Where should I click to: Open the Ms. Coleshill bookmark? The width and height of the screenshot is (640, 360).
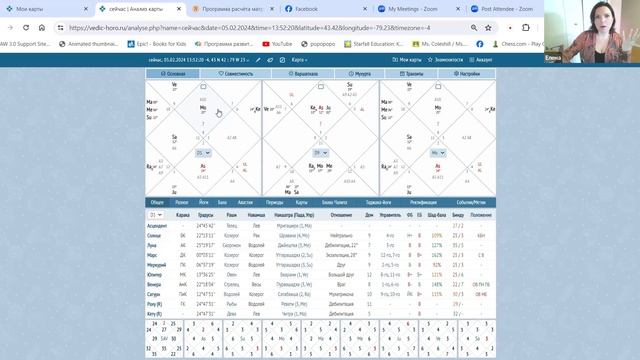tap(440, 44)
